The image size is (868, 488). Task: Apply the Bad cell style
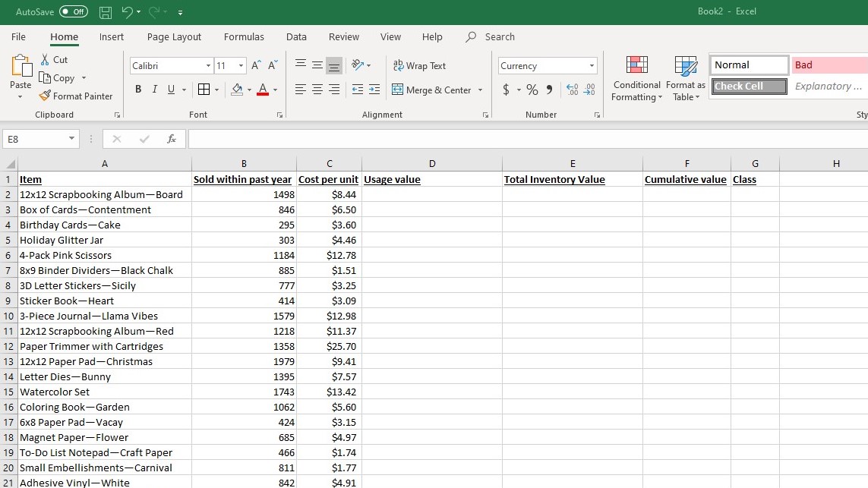tap(827, 65)
